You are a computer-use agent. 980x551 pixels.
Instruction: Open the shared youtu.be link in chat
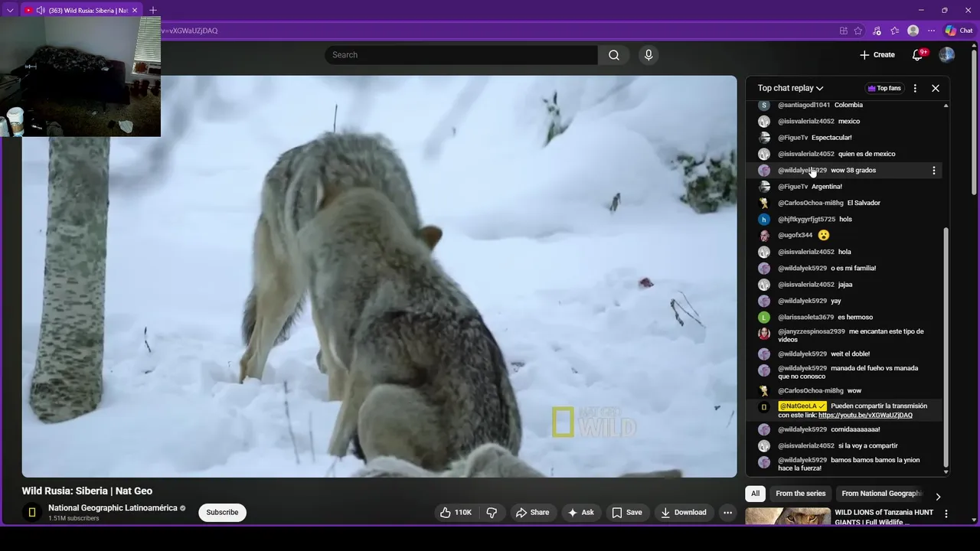click(x=865, y=415)
